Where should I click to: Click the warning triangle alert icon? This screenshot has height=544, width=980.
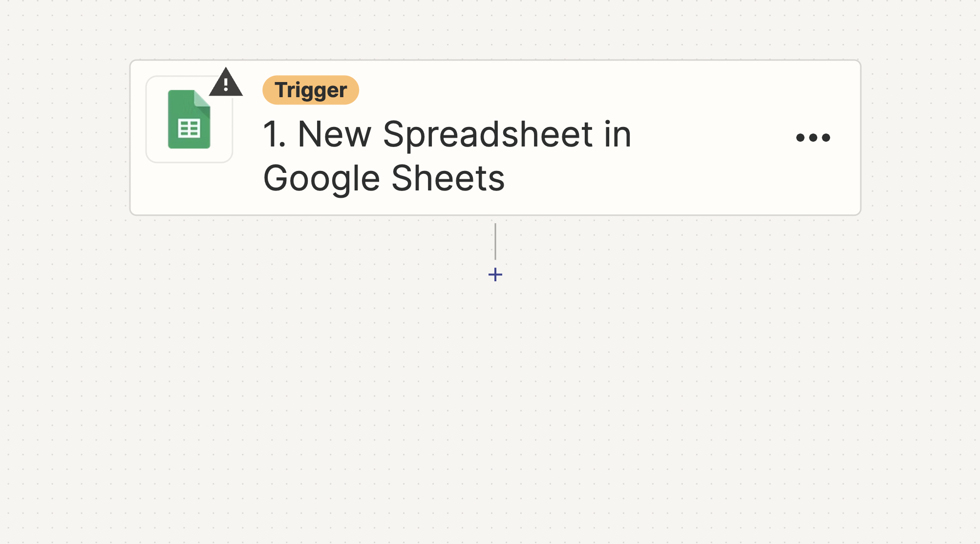click(226, 83)
